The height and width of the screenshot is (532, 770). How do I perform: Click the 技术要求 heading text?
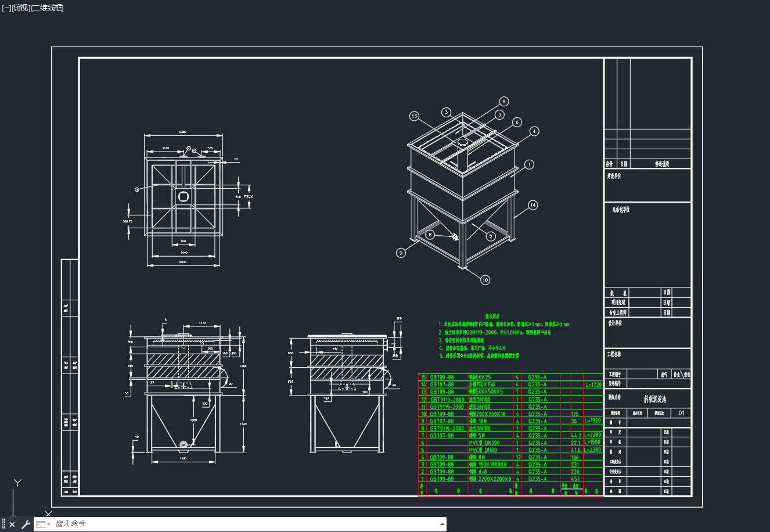point(492,316)
